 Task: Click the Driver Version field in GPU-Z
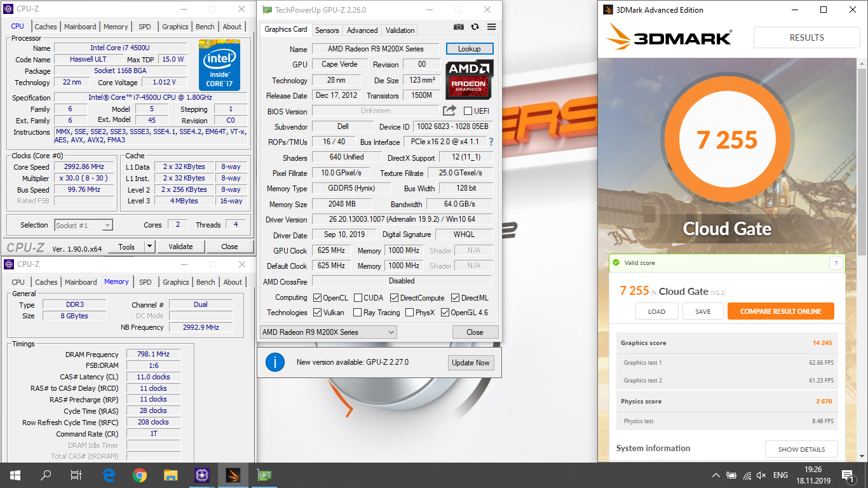pos(402,219)
